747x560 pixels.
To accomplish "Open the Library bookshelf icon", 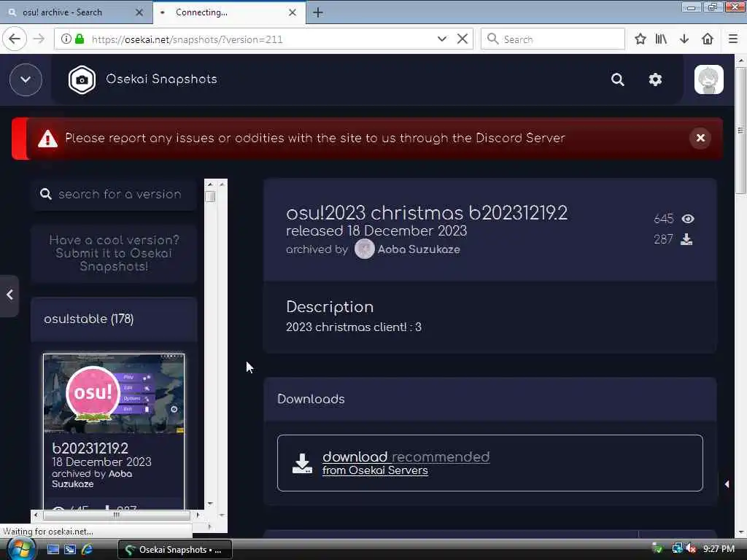I will point(661,39).
